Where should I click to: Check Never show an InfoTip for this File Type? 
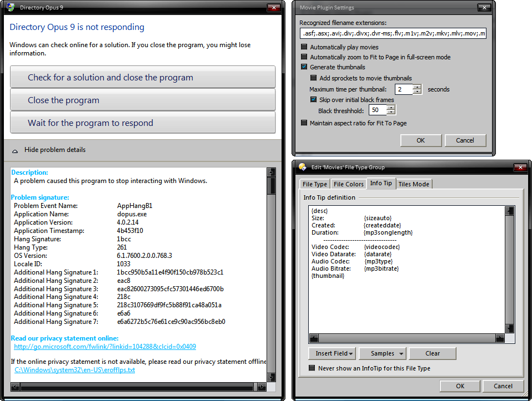point(312,368)
